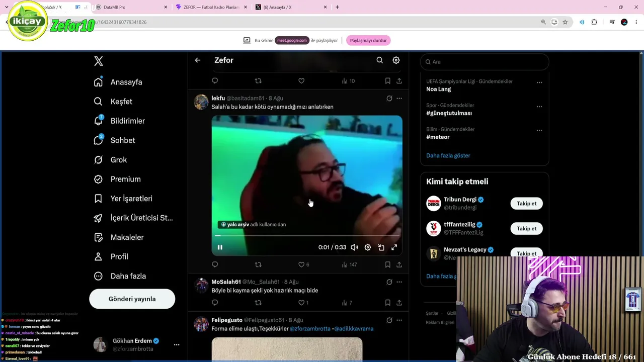Follow tfffantezilig

527,229
